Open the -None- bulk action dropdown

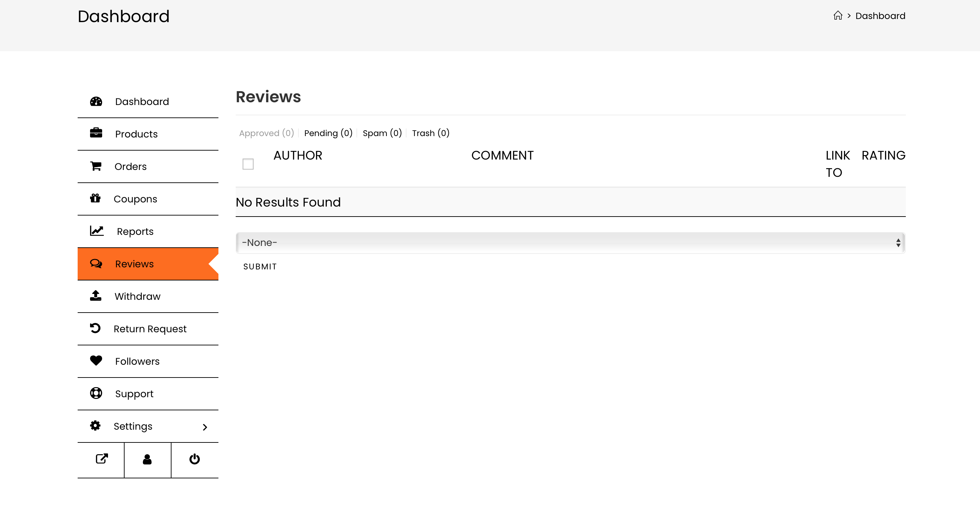tap(570, 242)
